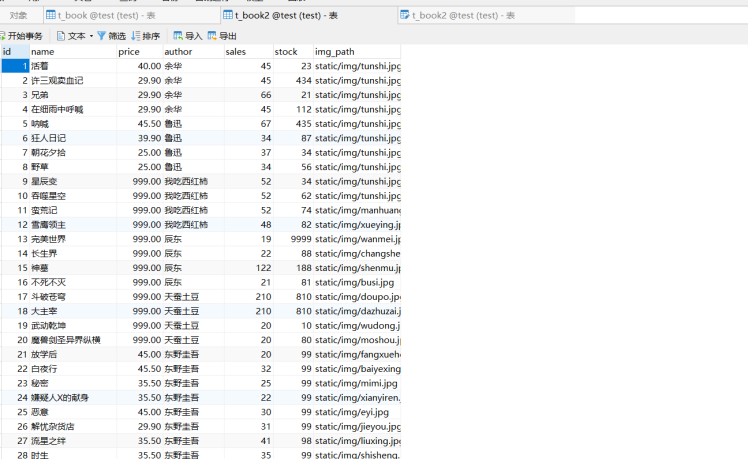Select the img_path cell static/img/xueying
Screen dimensions: 748x460
tap(357, 224)
